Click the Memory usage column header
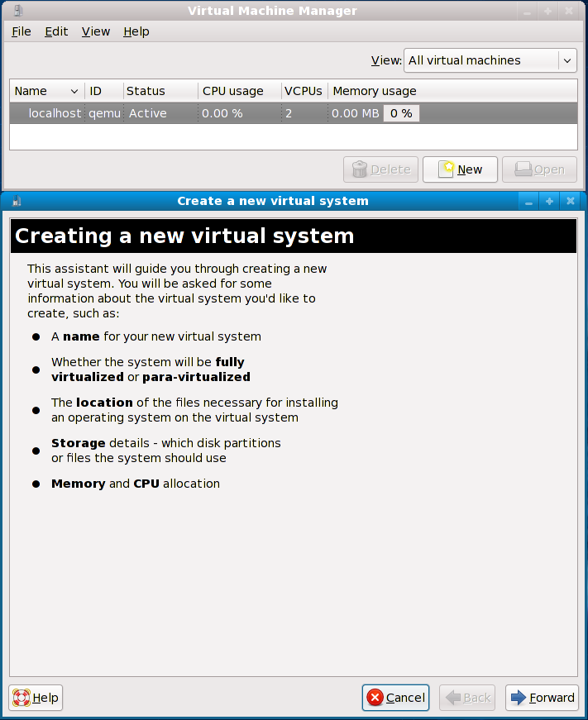The width and height of the screenshot is (588, 720). (x=452, y=91)
